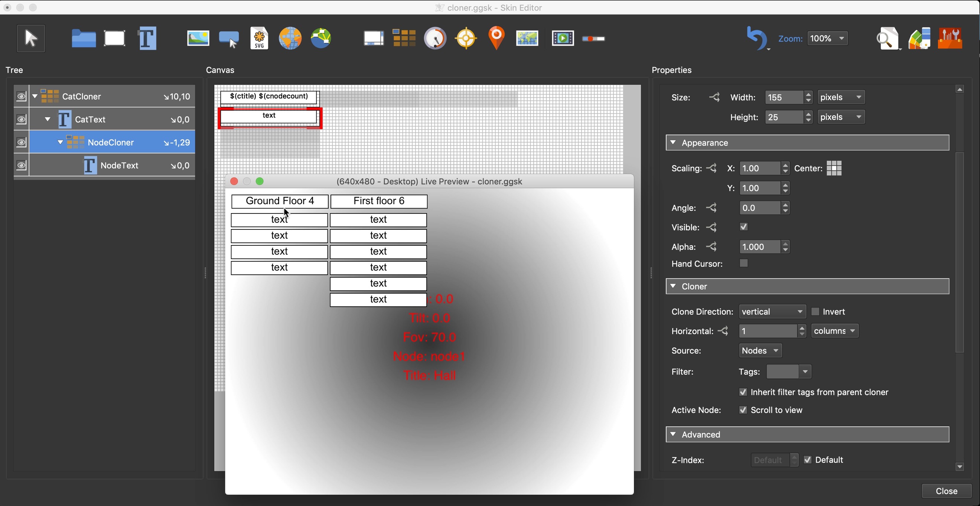Toggle visibility eye of NodeText
The width and height of the screenshot is (980, 506).
click(x=21, y=165)
